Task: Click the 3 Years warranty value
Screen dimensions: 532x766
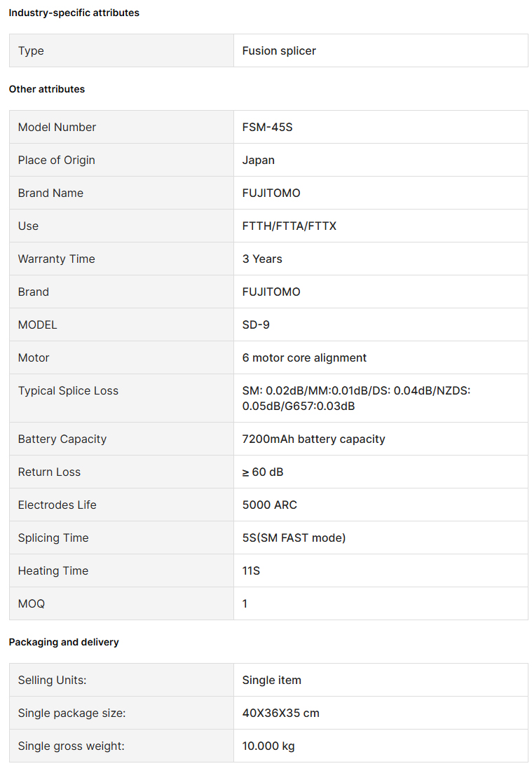Action: coord(261,259)
